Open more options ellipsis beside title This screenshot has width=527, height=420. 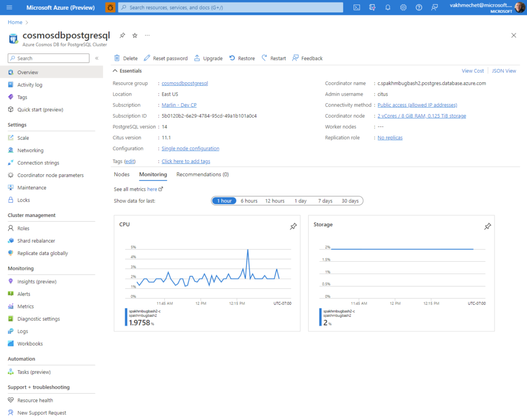click(147, 35)
